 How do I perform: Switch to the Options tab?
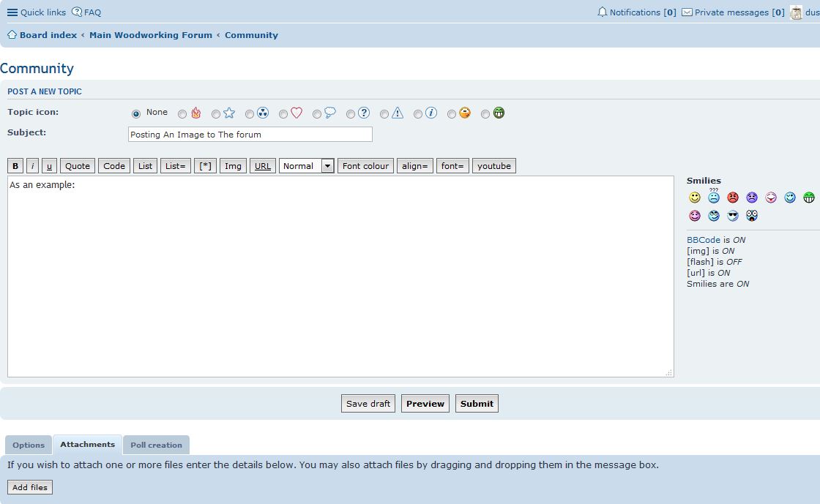29,445
